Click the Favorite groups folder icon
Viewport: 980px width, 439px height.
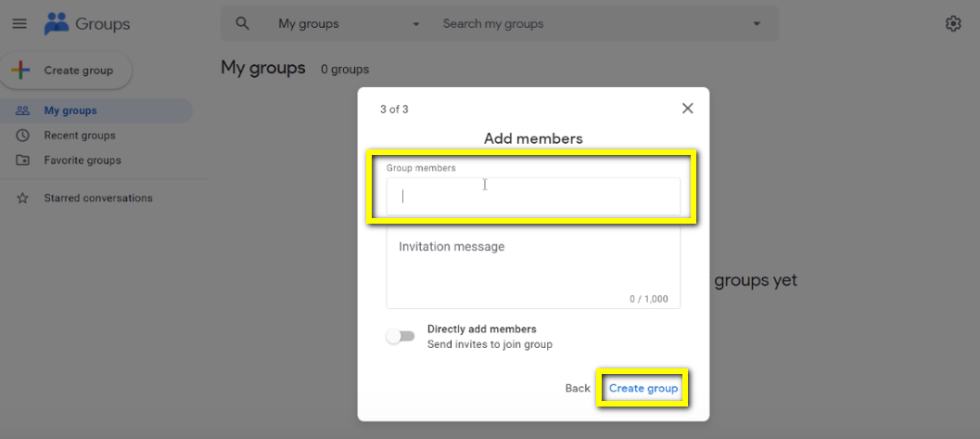click(22, 160)
